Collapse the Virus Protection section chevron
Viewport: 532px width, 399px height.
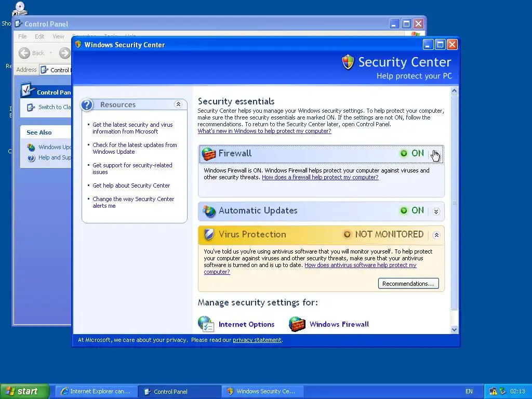coord(436,235)
